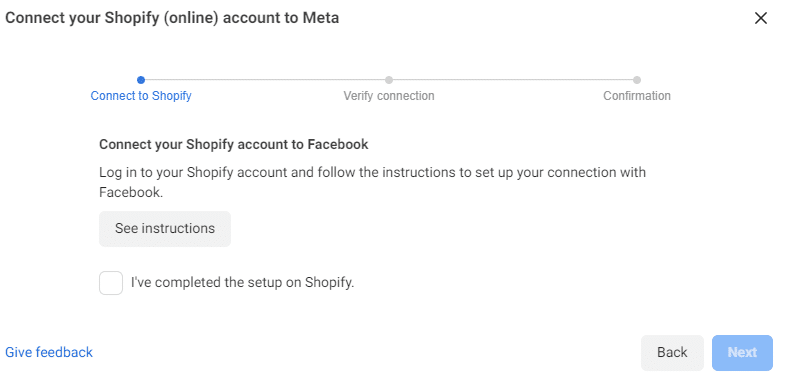This screenshot has width=785, height=376.
Task: Switch to the Connect to Shopify step label
Action: tap(141, 96)
